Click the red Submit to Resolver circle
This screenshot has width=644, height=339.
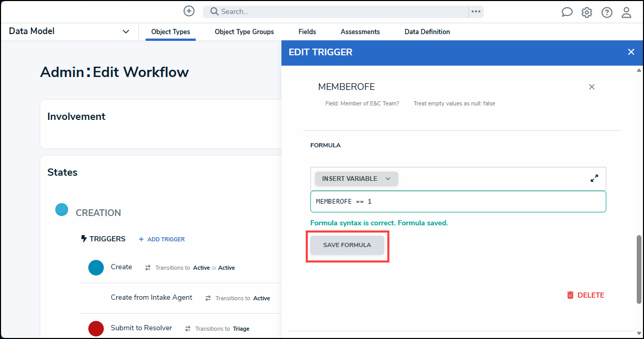[x=96, y=328]
